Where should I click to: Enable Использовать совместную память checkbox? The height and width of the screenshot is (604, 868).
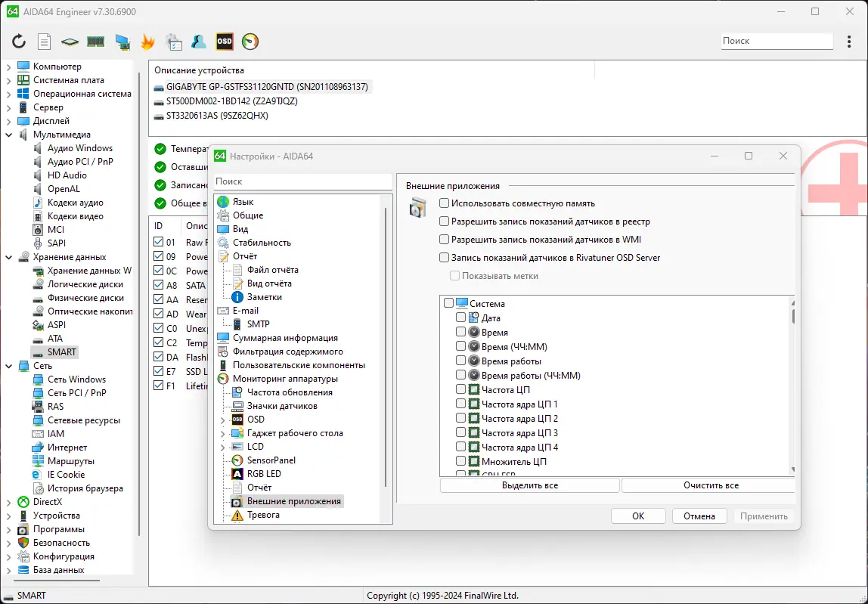pos(444,203)
